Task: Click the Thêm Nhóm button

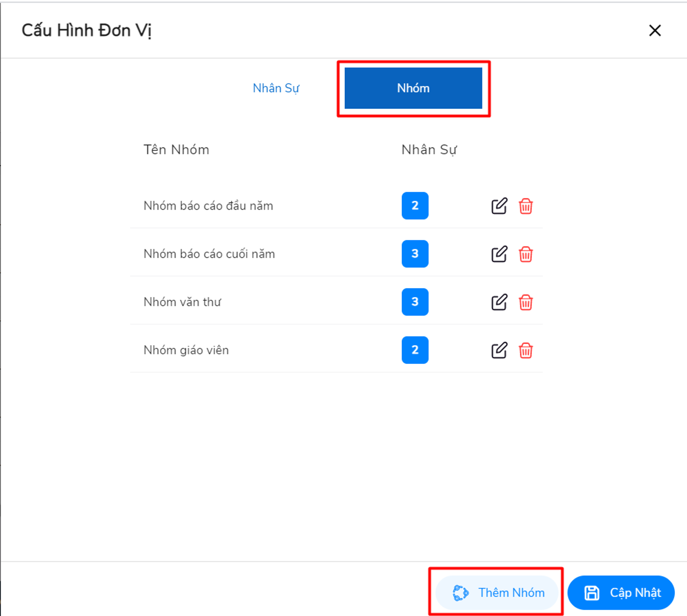Action: (497, 593)
